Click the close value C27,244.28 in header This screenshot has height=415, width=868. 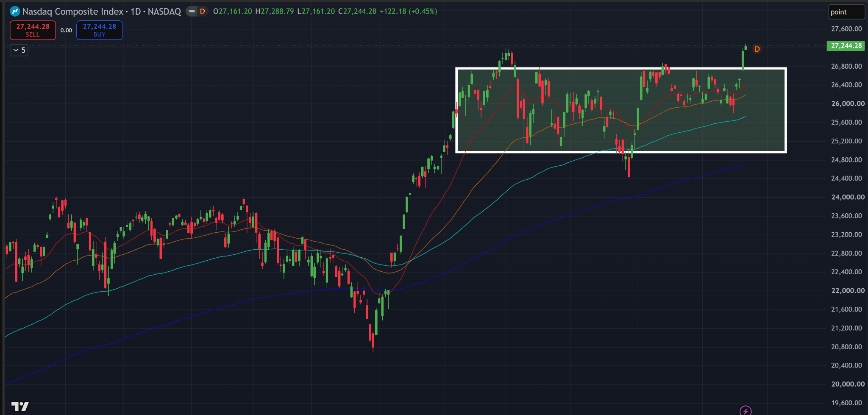click(357, 11)
